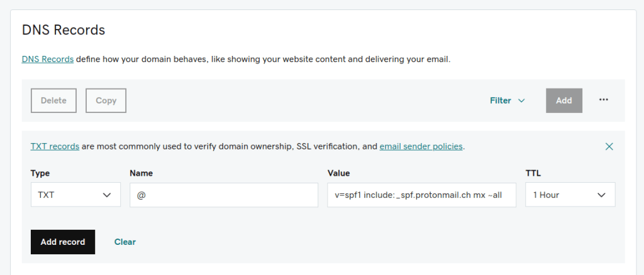This screenshot has width=644, height=275.
Task: Open the DNS Records help link
Action: coord(48,60)
